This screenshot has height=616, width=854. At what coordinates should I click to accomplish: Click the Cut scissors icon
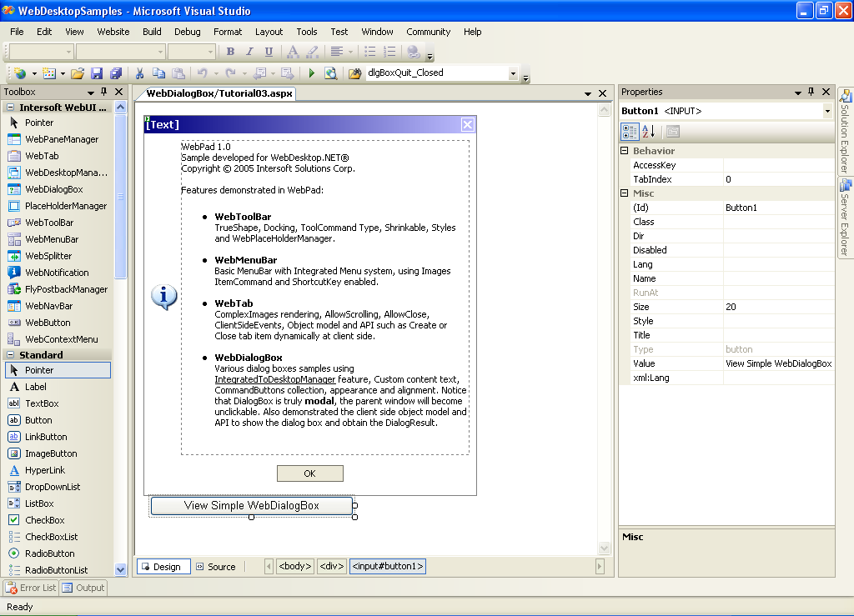click(x=139, y=73)
